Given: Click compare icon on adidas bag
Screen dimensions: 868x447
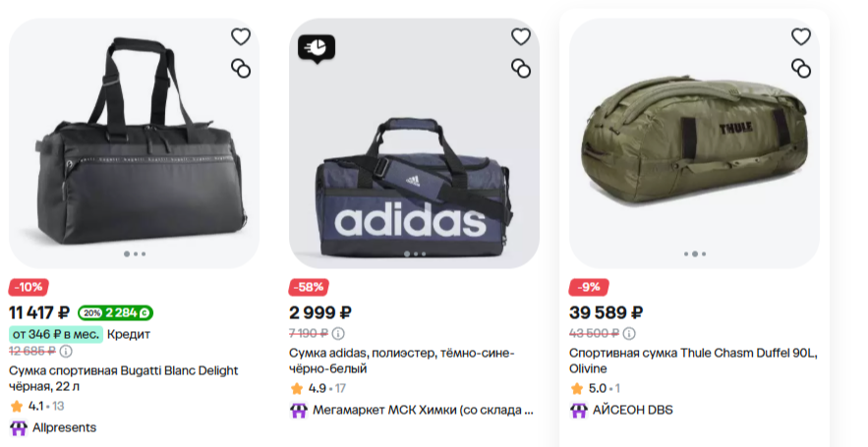Looking at the screenshot, I should pyautogui.click(x=521, y=68).
